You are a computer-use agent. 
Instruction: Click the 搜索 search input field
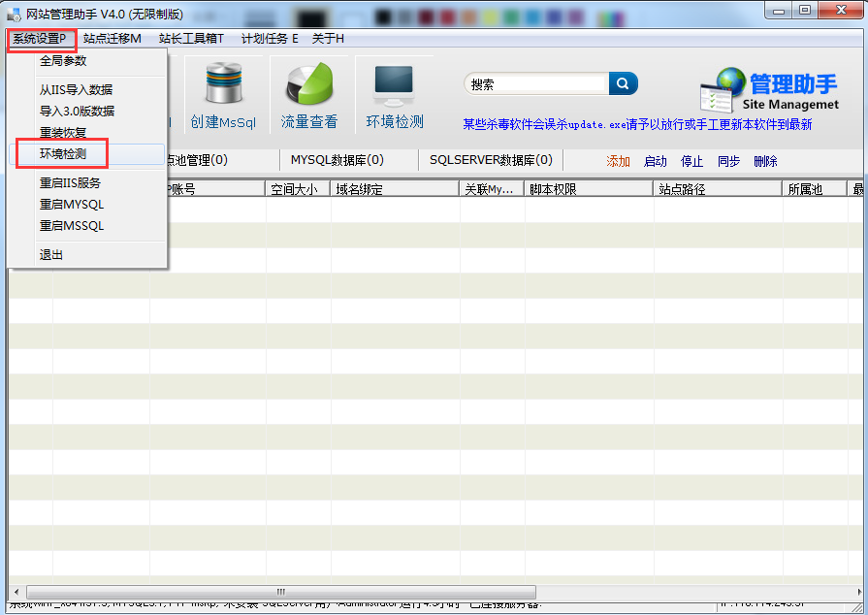point(536,84)
